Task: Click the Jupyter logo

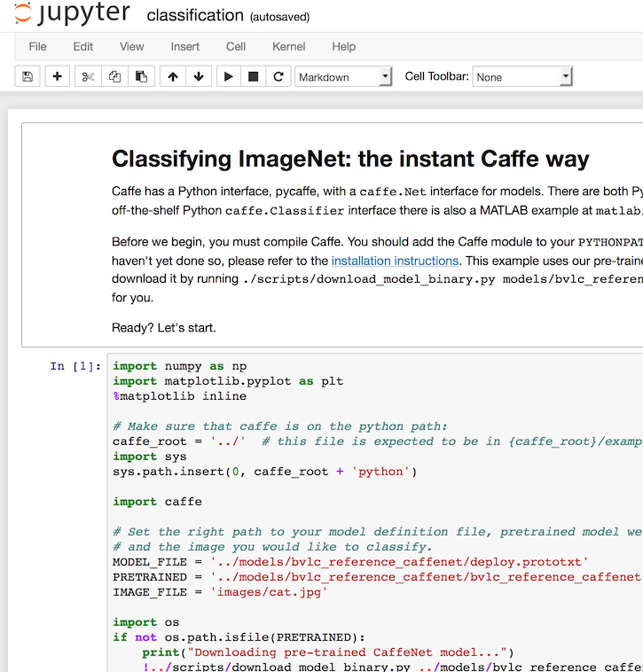Action: coord(72,13)
